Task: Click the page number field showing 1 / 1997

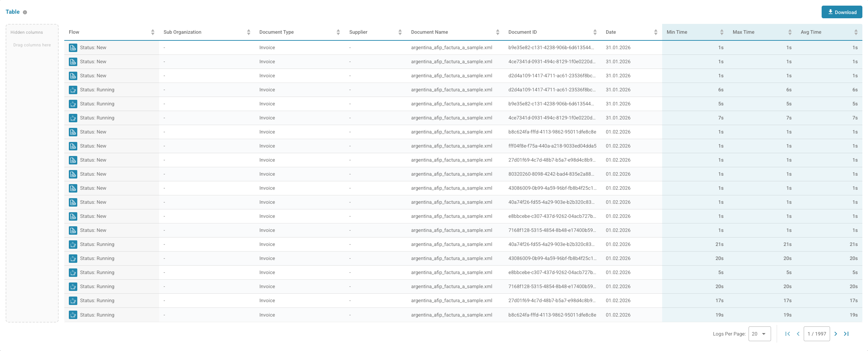Action: (x=817, y=334)
